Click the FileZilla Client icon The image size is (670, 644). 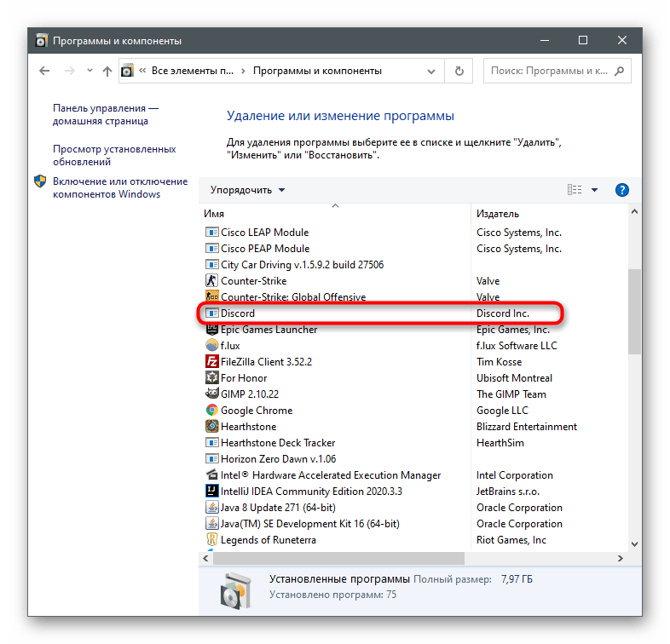pos(212,361)
